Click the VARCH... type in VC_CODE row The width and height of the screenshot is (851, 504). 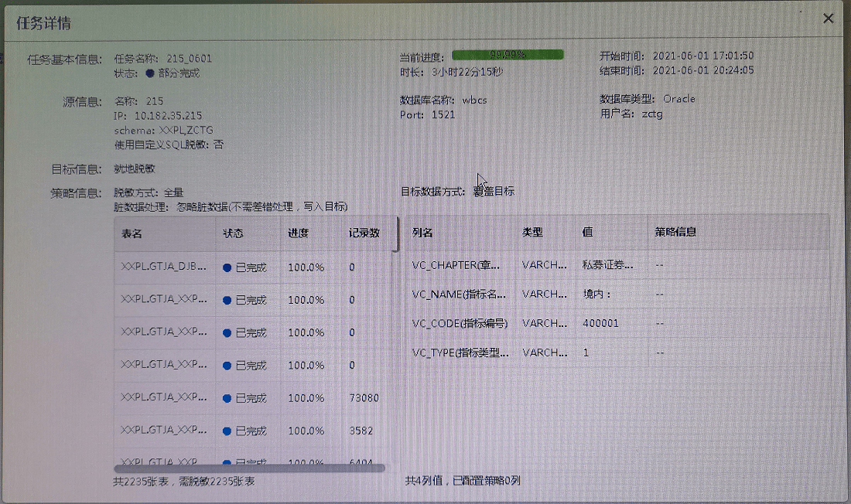tap(545, 323)
